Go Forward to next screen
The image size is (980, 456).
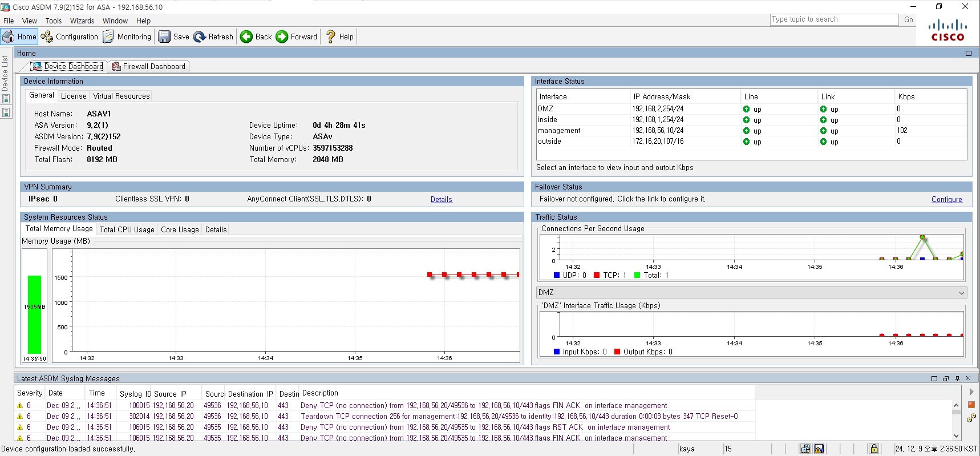click(x=297, y=37)
